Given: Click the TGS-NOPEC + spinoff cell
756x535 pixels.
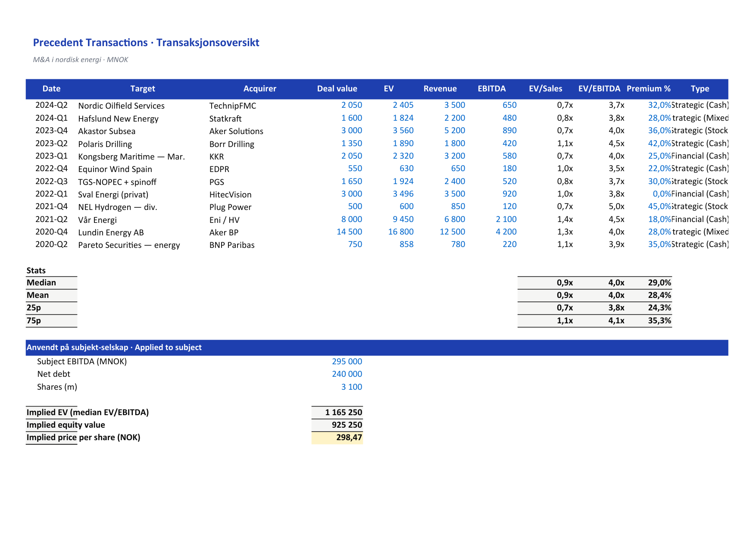Looking at the screenshot, I should pos(117,182).
